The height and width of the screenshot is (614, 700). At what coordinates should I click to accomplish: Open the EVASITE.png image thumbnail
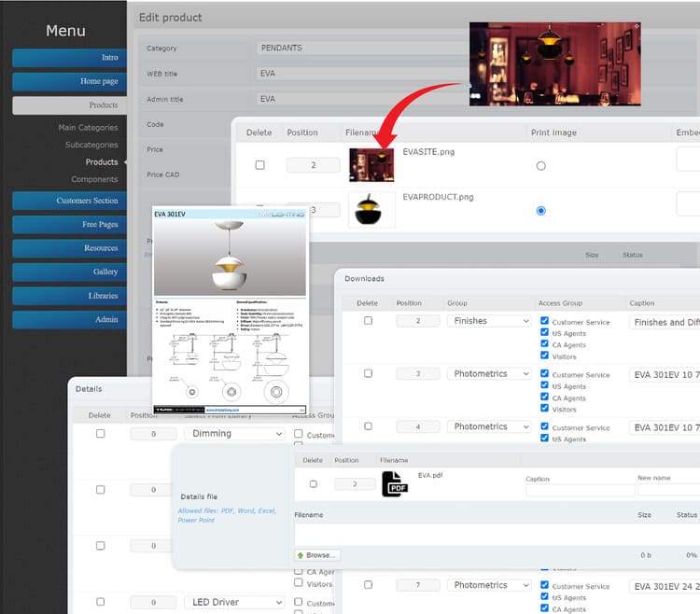pos(371,165)
